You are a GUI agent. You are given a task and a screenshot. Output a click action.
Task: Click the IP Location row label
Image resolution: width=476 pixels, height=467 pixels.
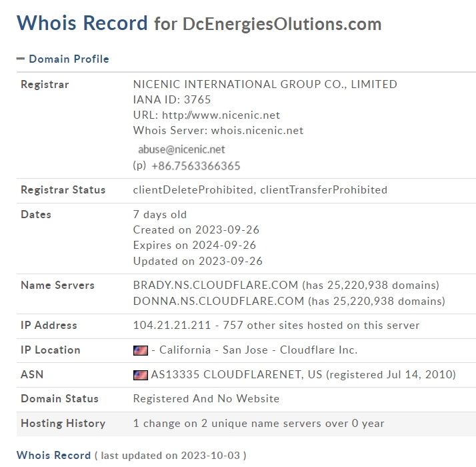51,350
